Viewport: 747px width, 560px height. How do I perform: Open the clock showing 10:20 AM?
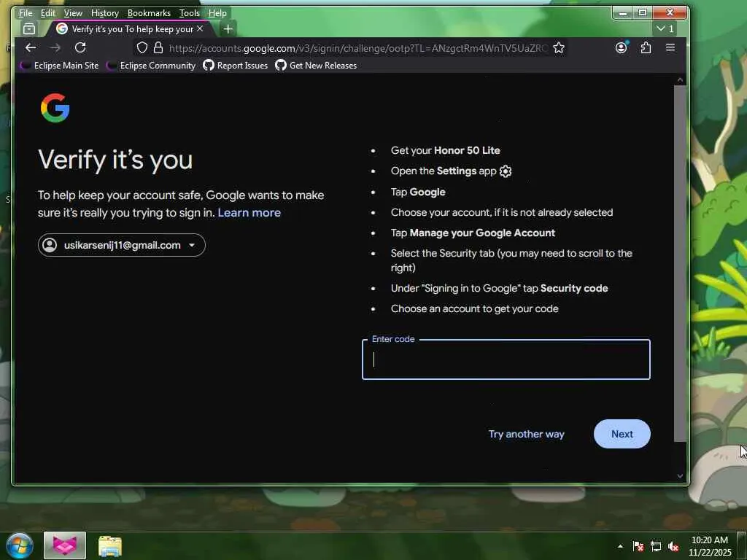coord(709,546)
